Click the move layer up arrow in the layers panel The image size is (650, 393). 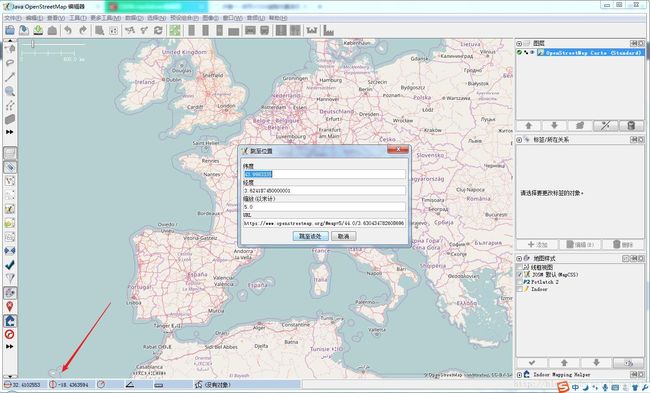529,126
